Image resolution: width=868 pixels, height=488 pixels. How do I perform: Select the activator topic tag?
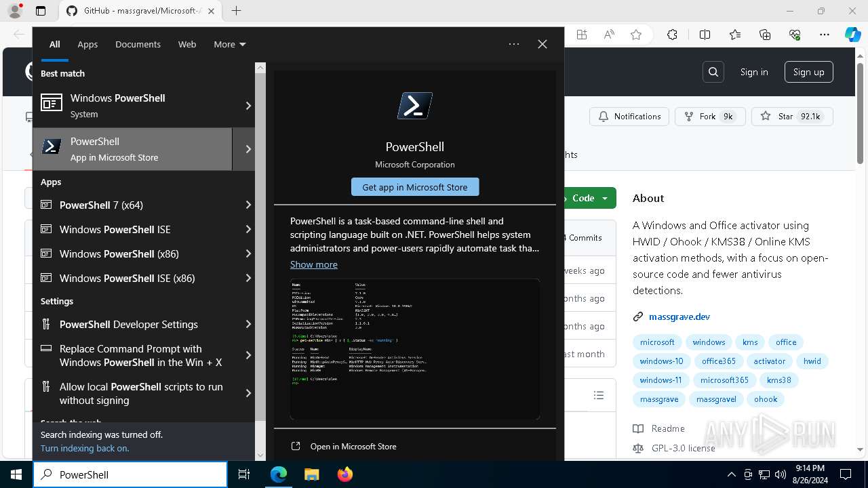(770, 361)
